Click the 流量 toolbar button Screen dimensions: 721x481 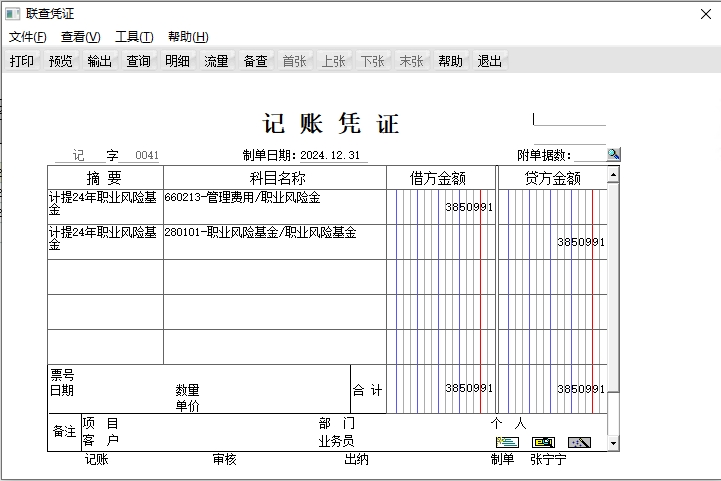click(216, 61)
